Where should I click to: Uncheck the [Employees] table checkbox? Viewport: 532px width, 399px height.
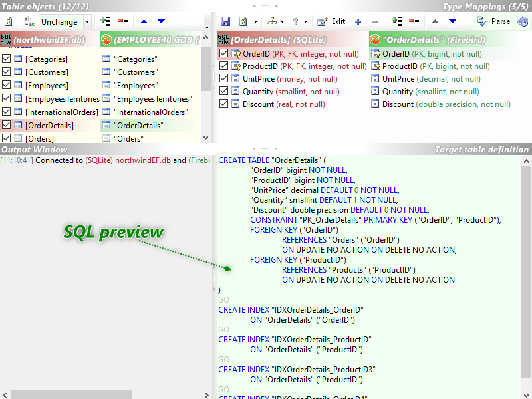point(6,85)
